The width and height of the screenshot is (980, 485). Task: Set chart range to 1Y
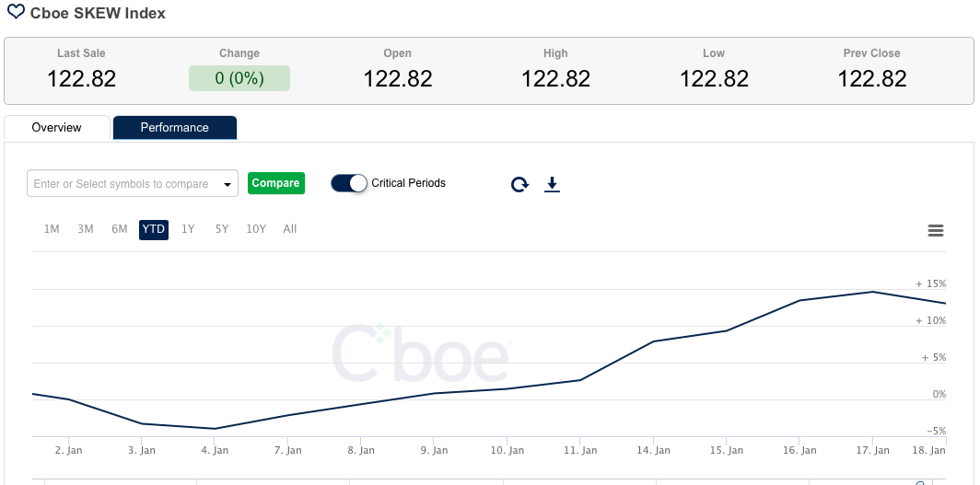[188, 229]
